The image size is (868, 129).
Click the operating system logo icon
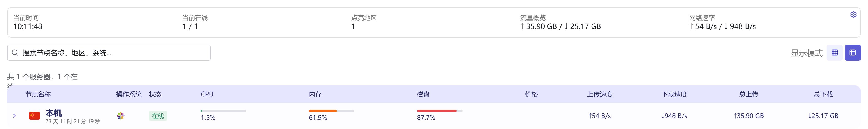click(x=121, y=116)
